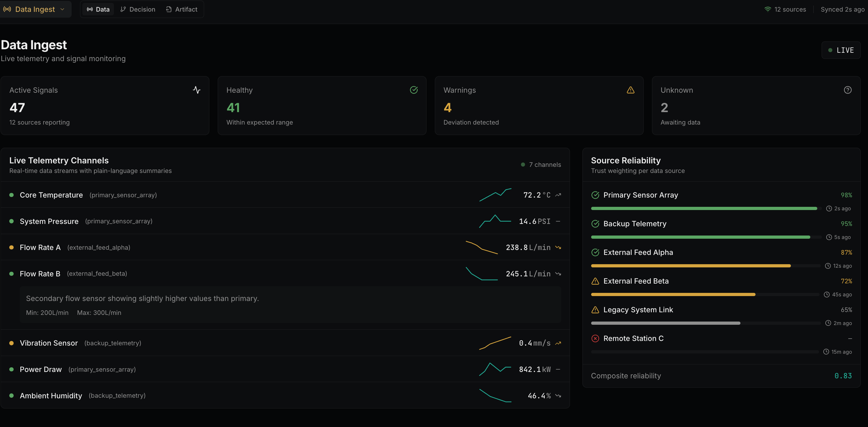Click the Active Signals pulse icon
This screenshot has width=868, height=427.
tap(197, 90)
